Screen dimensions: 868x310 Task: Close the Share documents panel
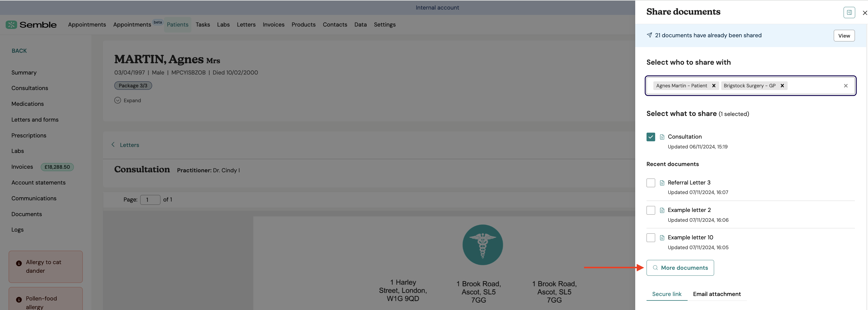[865, 13]
